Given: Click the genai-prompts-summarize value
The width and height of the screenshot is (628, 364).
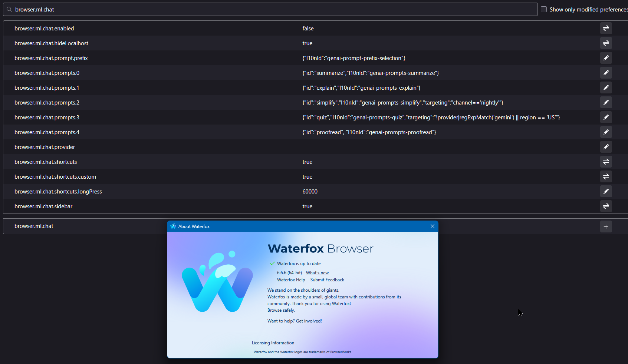Looking at the screenshot, I should click(x=371, y=73).
